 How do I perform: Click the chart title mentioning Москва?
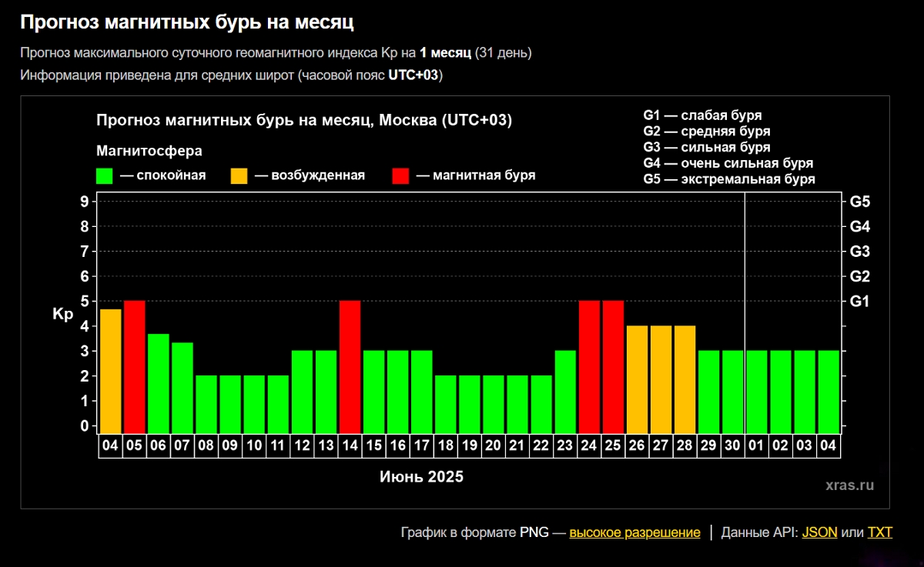click(303, 122)
